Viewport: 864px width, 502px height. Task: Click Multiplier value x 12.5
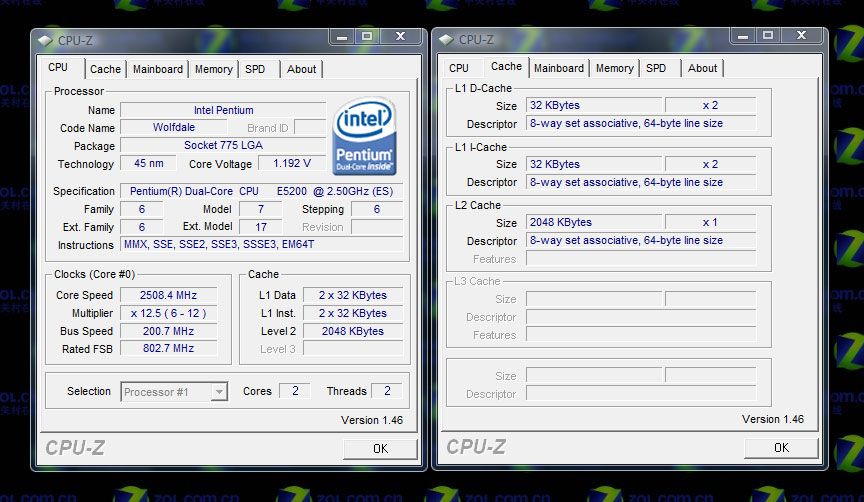[x=169, y=314]
